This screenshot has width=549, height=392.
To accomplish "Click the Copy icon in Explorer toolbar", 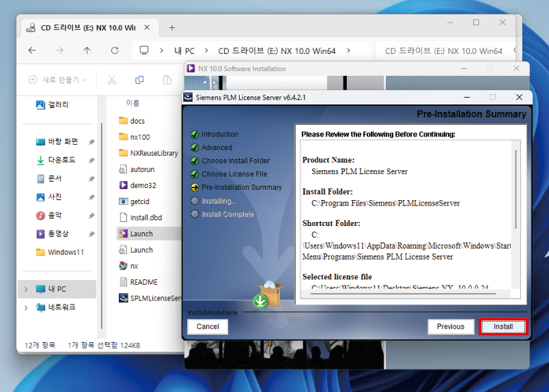I will pos(139,80).
